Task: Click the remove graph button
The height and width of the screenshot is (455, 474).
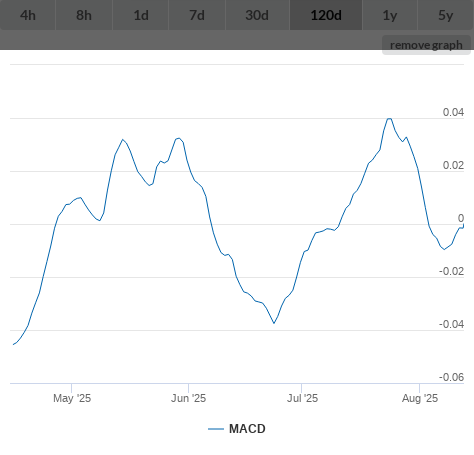Action: coord(426,45)
